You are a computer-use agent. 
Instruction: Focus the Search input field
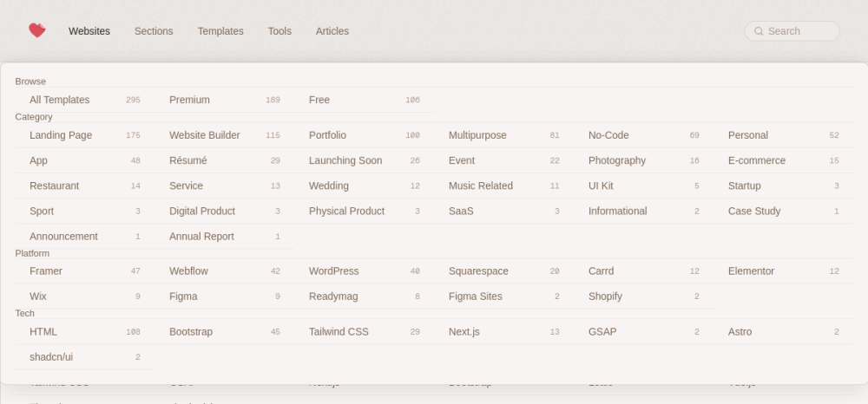(x=792, y=31)
